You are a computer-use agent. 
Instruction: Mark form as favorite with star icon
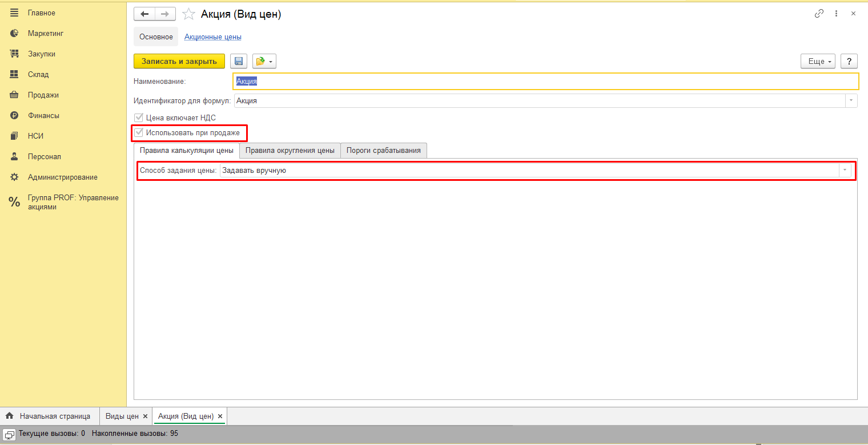(x=188, y=14)
